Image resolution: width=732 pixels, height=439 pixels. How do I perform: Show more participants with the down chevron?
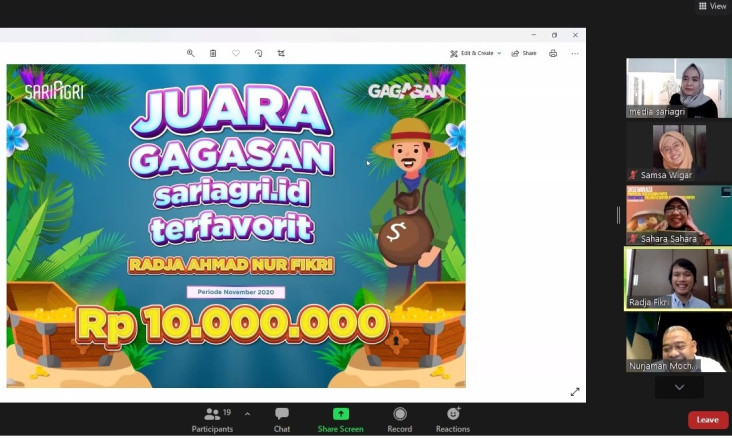(x=679, y=387)
